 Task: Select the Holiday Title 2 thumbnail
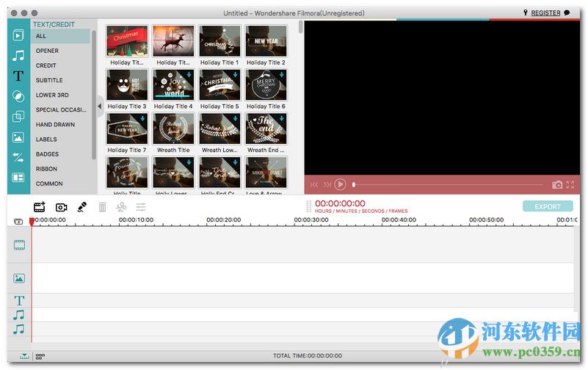coord(266,41)
